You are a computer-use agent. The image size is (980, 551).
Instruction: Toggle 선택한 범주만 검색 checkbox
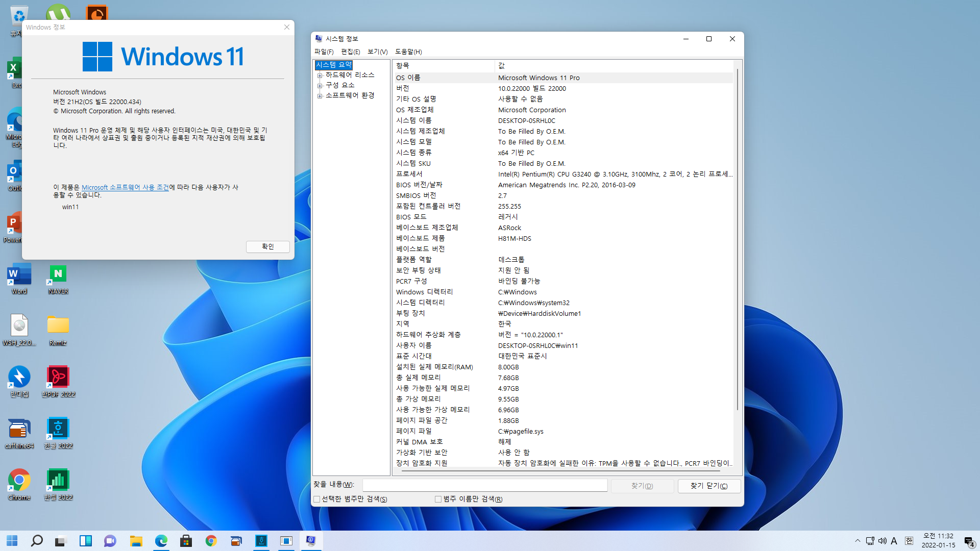coord(317,499)
